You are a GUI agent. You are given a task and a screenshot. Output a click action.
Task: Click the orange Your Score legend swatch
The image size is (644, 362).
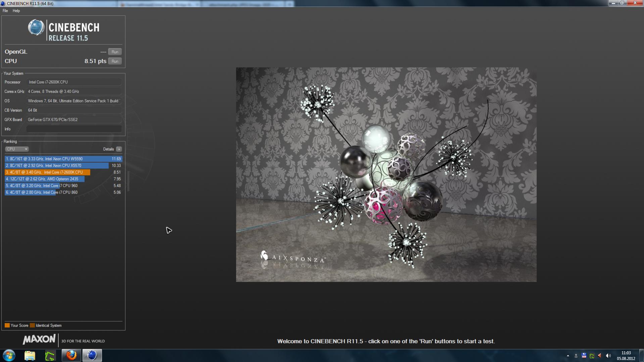point(7,325)
